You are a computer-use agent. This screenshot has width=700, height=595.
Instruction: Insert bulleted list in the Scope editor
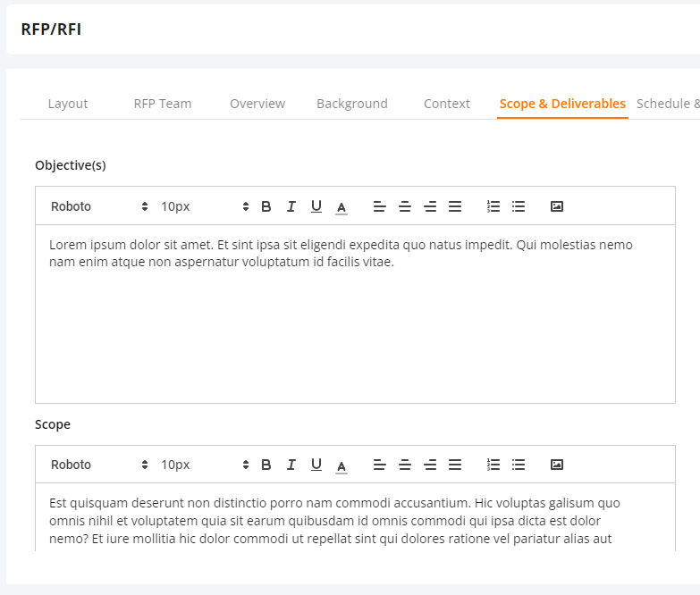(x=519, y=465)
